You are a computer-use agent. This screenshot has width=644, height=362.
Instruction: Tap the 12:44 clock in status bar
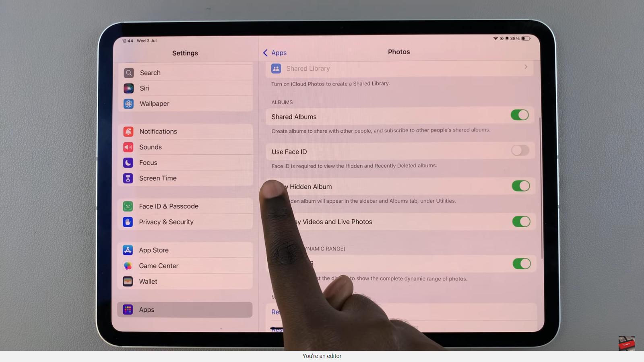click(128, 41)
